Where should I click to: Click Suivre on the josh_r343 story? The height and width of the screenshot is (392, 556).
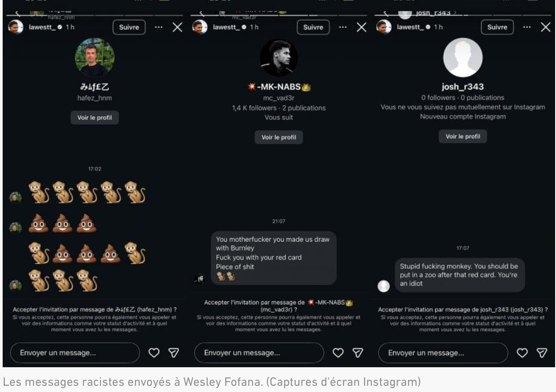(x=497, y=27)
